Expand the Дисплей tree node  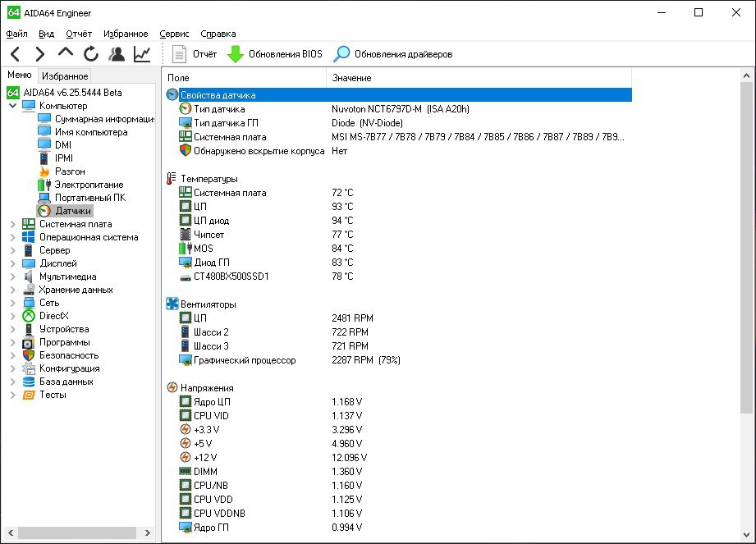pyautogui.click(x=13, y=263)
